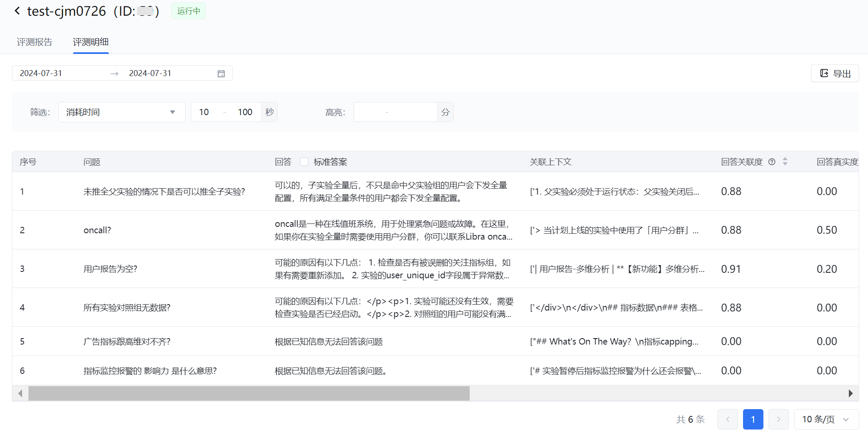Go to previous page with left chevron
868x438 pixels.
coord(728,419)
